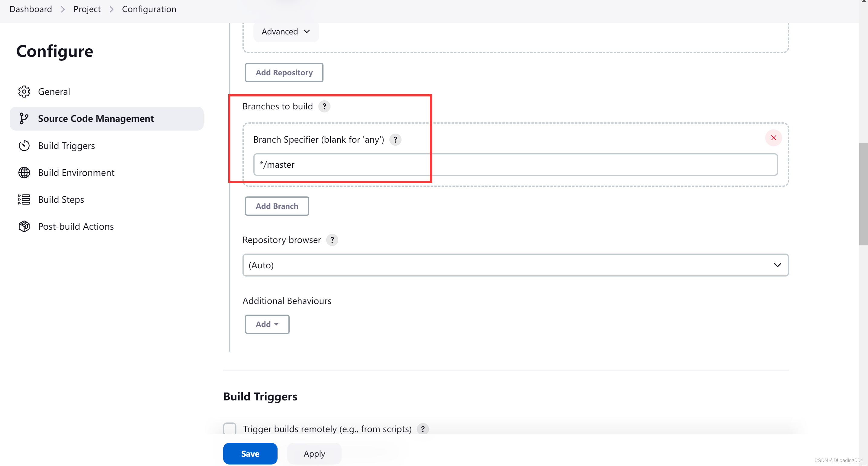Enable Trigger builds remotely checkbox

pyautogui.click(x=229, y=429)
